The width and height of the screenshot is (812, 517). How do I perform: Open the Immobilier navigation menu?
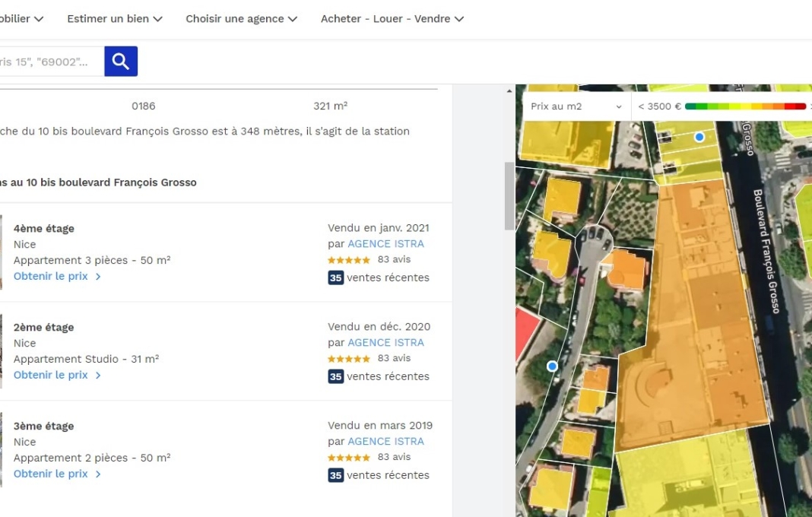coord(21,18)
